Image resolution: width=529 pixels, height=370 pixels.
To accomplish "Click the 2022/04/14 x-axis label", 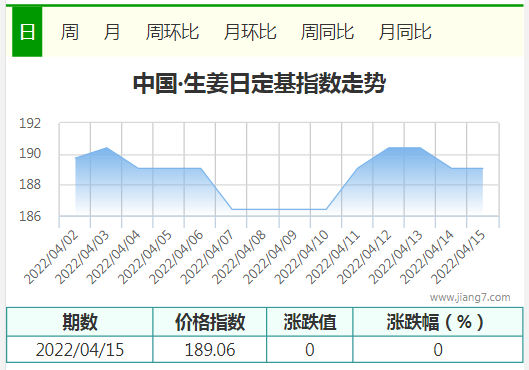I will coord(426,257).
